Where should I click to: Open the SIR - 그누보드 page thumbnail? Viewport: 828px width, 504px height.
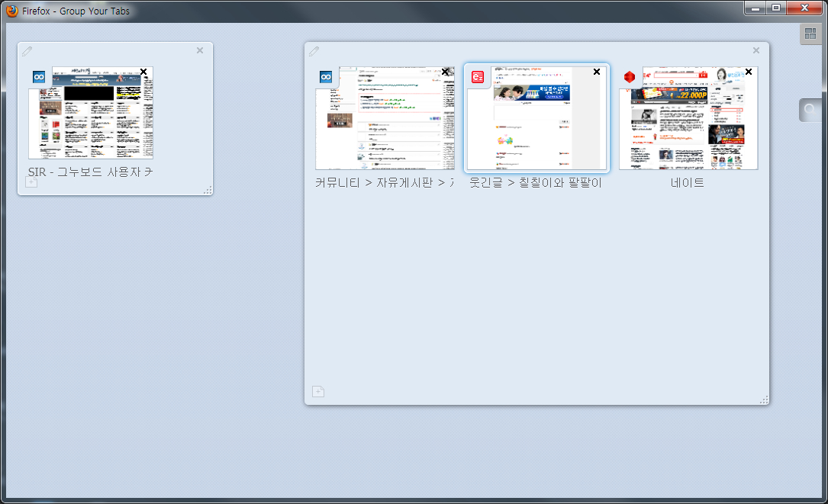92,114
